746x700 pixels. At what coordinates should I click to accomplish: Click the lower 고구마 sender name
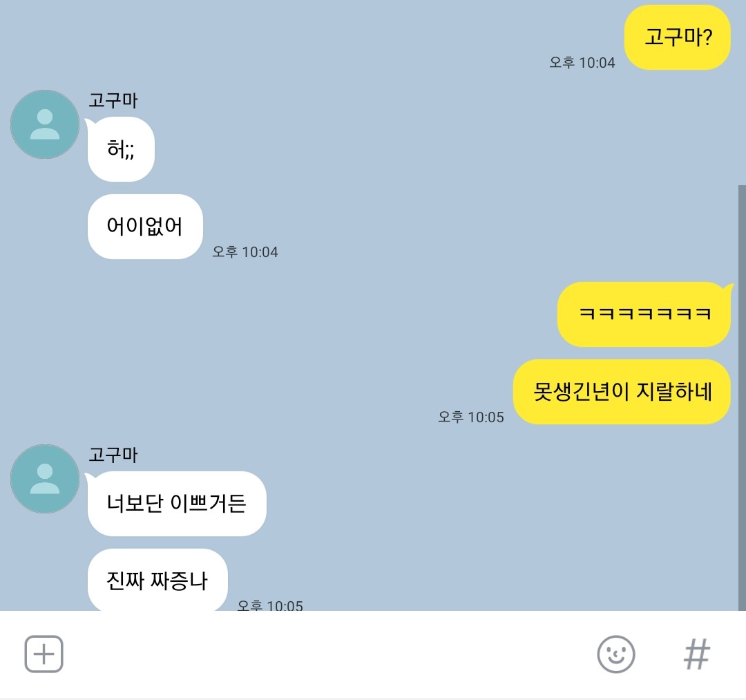coord(113,455)
